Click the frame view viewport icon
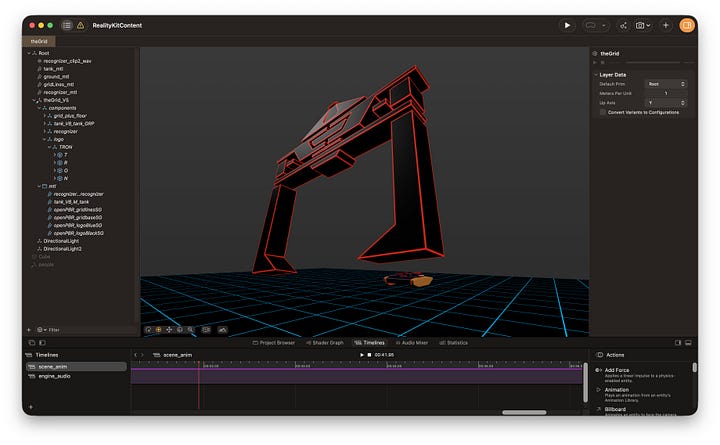This screenshot has height=445, width=720. (206, 330)
